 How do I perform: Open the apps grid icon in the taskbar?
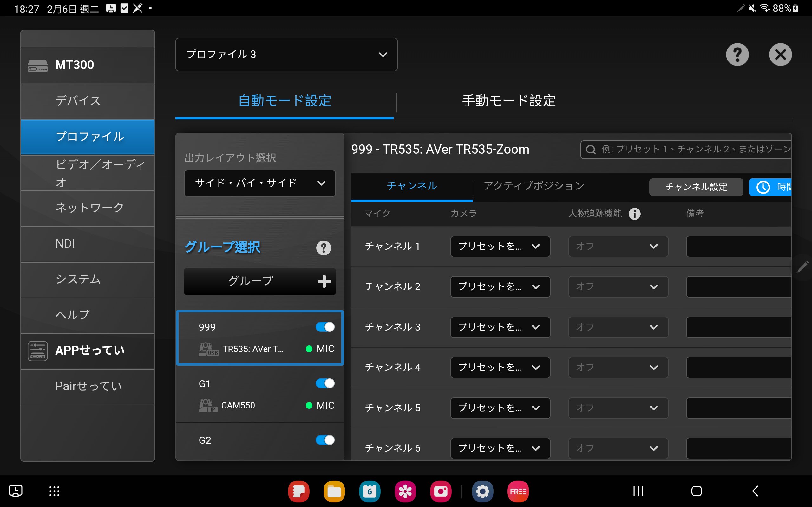point(54,491)
